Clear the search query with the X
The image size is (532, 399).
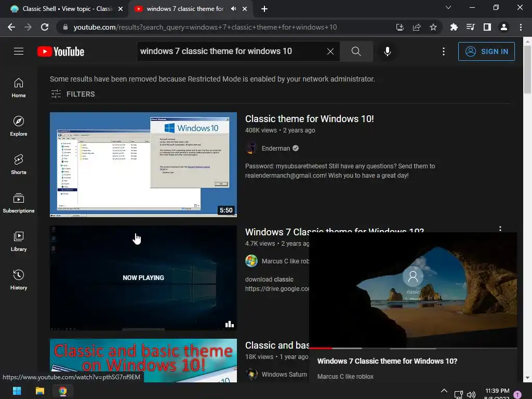330,51
